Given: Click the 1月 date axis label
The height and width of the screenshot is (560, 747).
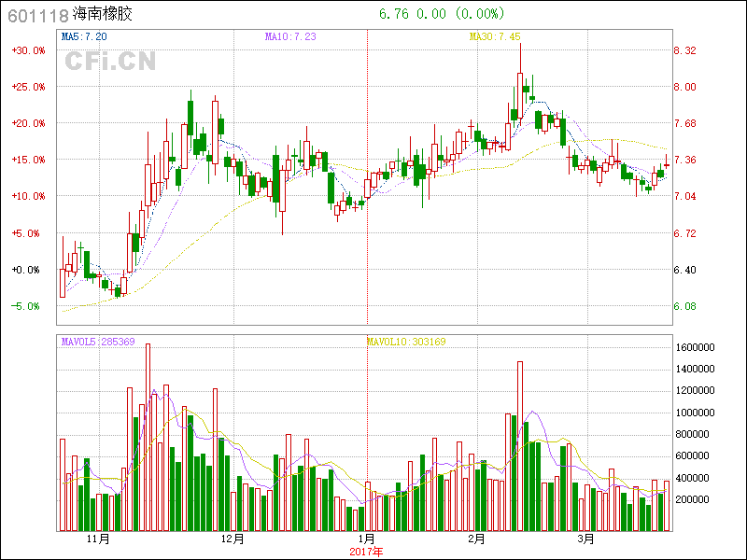Looking at the screenshot, I should 366,539.
